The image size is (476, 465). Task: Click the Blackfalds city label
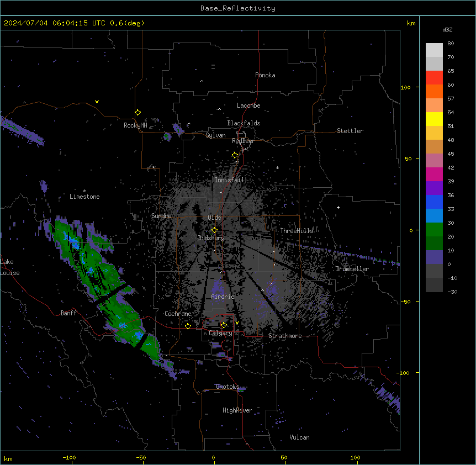click(x=244, y=123)
